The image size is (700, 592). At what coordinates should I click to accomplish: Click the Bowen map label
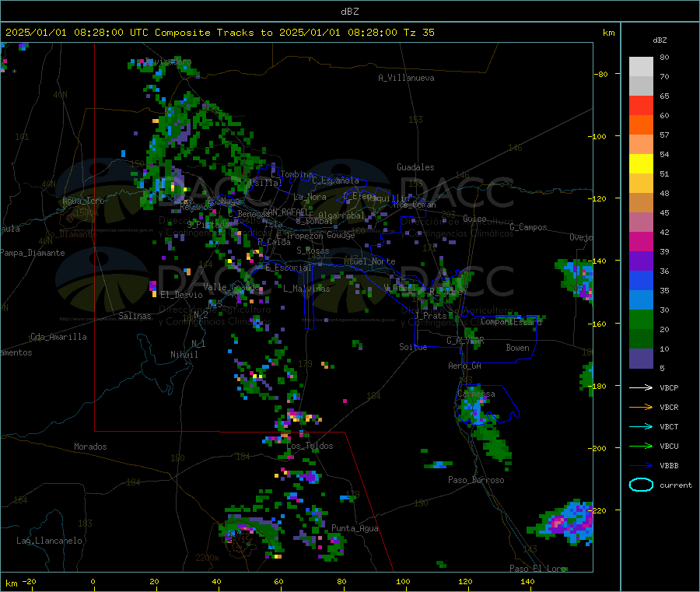click(x=517, y=347)
